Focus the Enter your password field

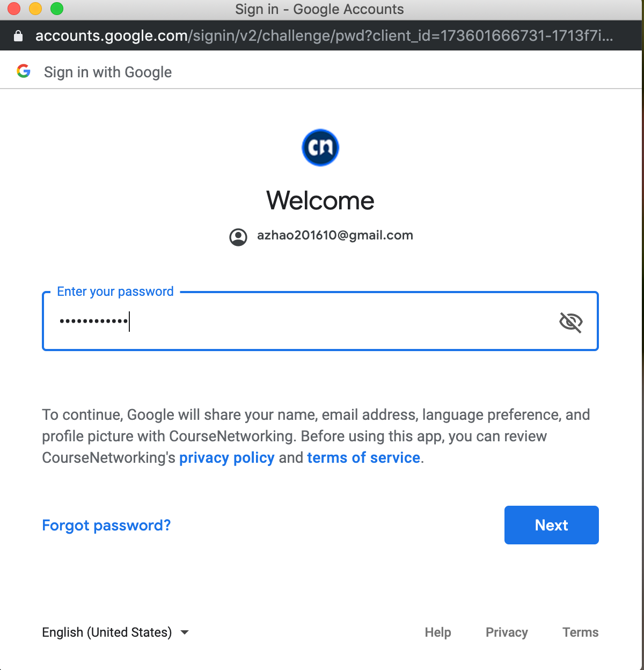click(x=320, y=321)
